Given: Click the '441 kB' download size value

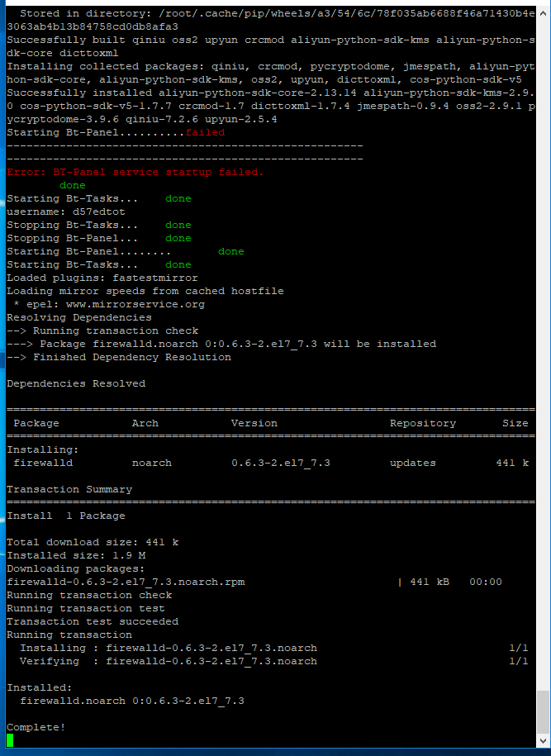Looking at the screenshot, I should tap(429, 582).
